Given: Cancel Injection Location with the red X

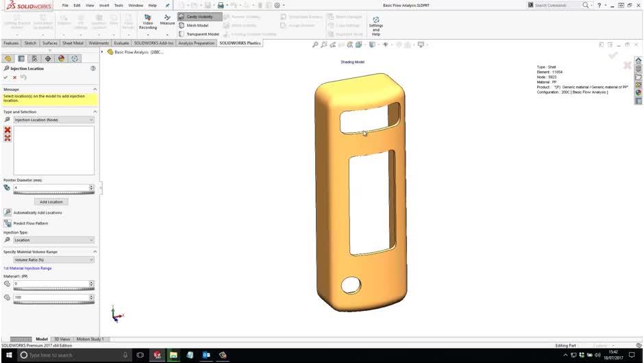Looking at the screenshot, I should click(14, 77).
